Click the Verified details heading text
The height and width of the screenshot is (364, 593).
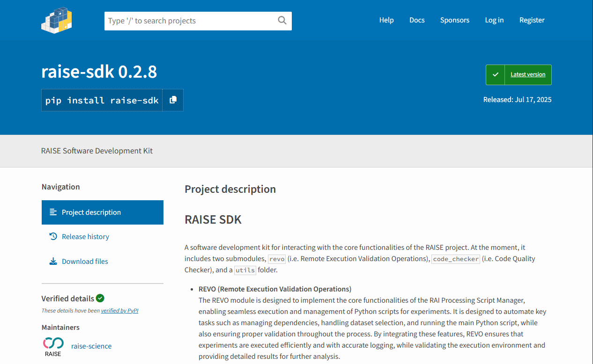[x=68, y=298]
